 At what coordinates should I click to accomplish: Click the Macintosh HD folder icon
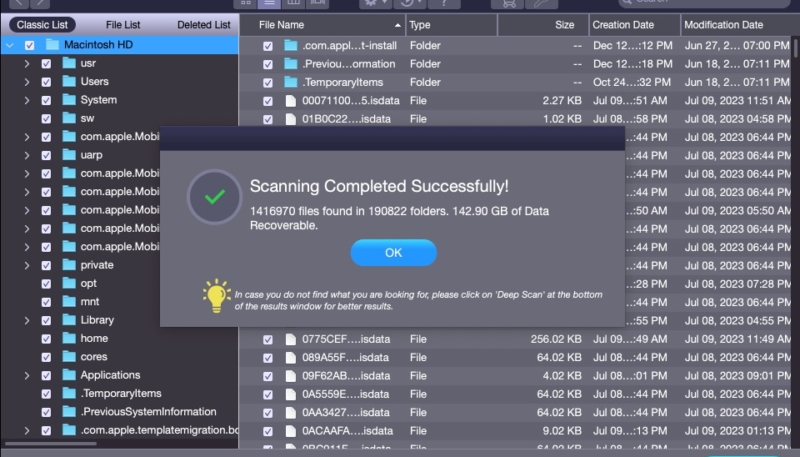52,45
